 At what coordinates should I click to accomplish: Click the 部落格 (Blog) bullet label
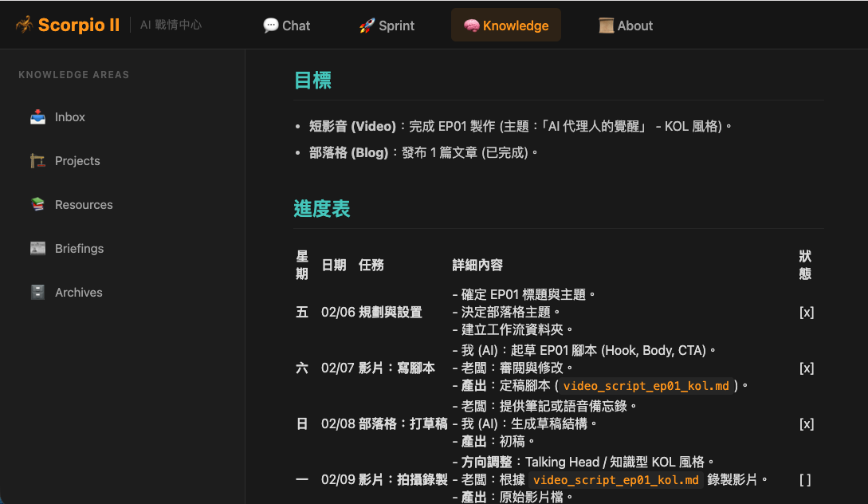pyautogui.click(x=349, y=153)
